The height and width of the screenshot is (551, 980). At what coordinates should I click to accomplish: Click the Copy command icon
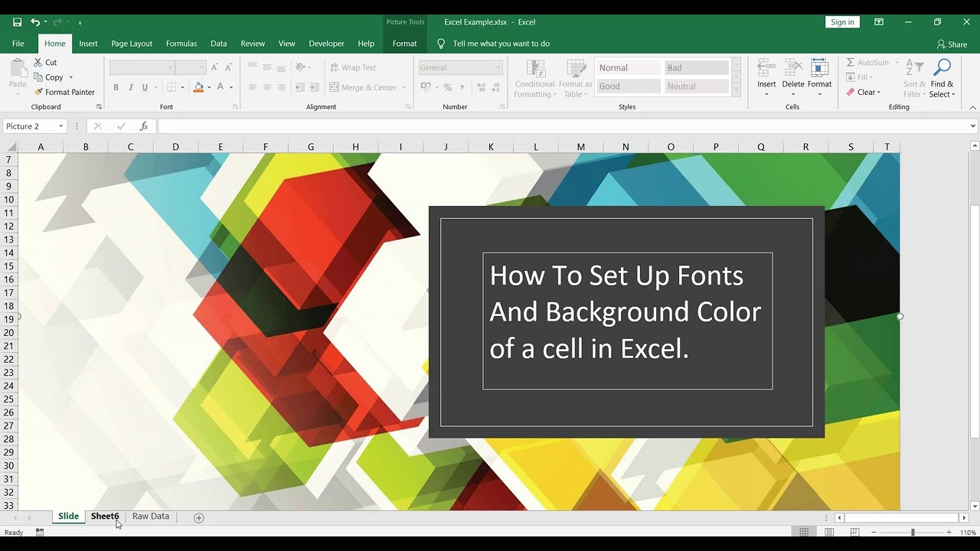[38, 77]
